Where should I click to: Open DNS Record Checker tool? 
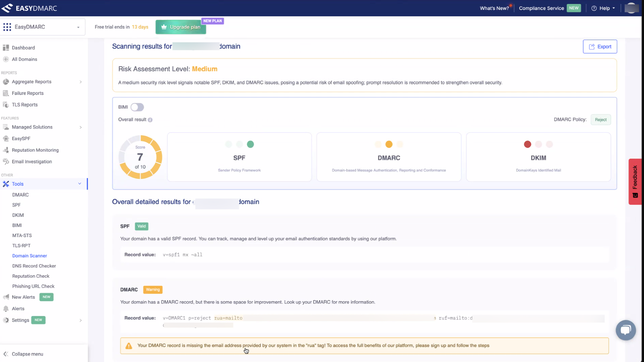coord(34,266)
